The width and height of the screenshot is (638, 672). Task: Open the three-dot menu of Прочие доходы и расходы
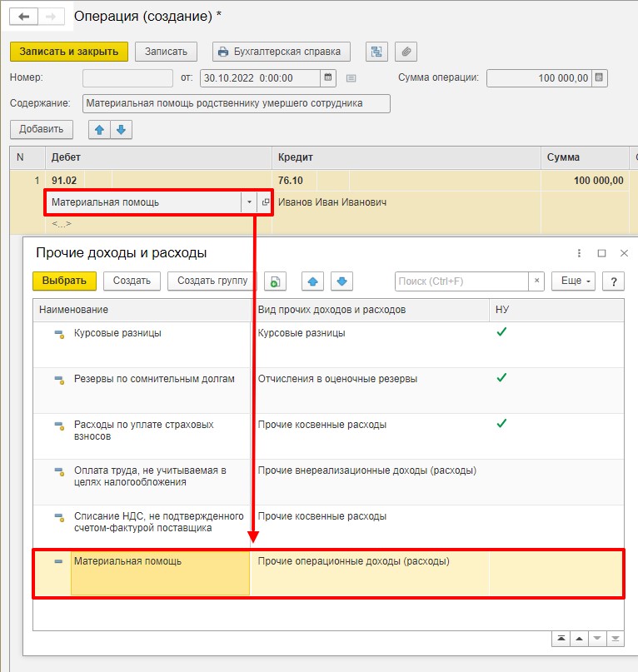coord(579,253)
